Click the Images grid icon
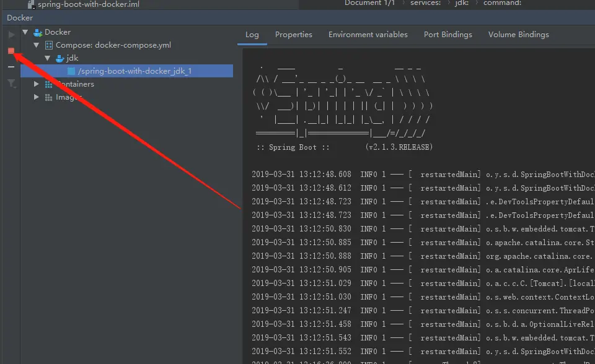595x364 pixels. click(x=48, y=97)
